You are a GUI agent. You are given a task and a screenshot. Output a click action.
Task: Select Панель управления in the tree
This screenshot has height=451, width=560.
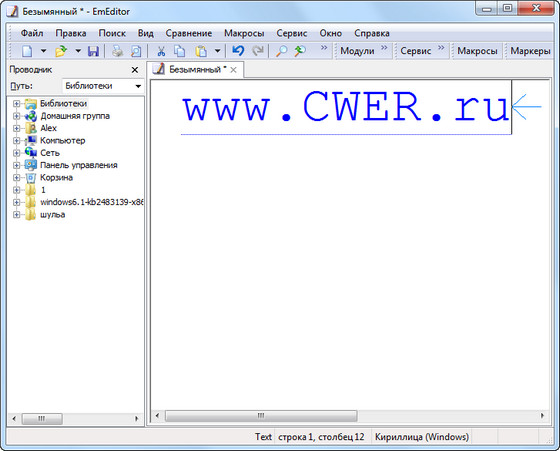tap(79, 165)
